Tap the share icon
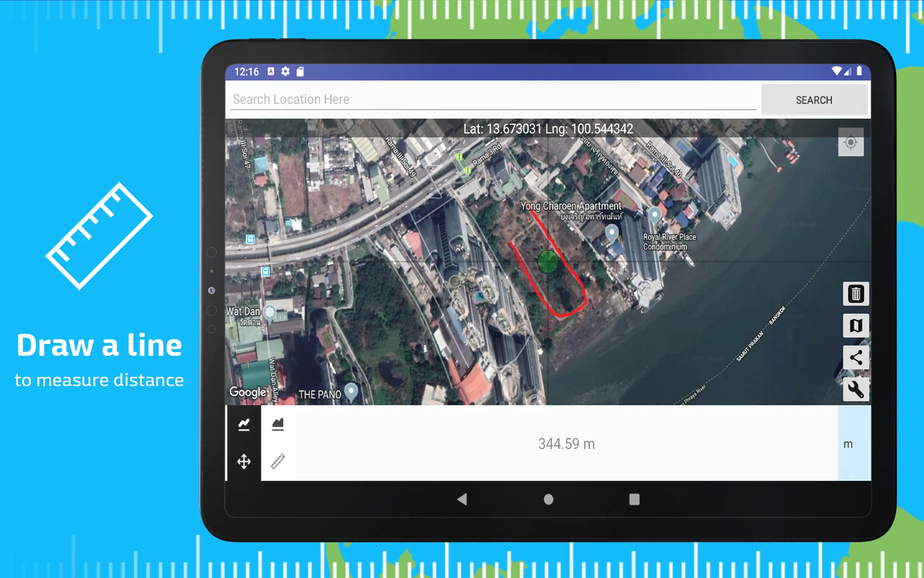The width and height of the screenshot is (924, 578). tap(856, 358)
